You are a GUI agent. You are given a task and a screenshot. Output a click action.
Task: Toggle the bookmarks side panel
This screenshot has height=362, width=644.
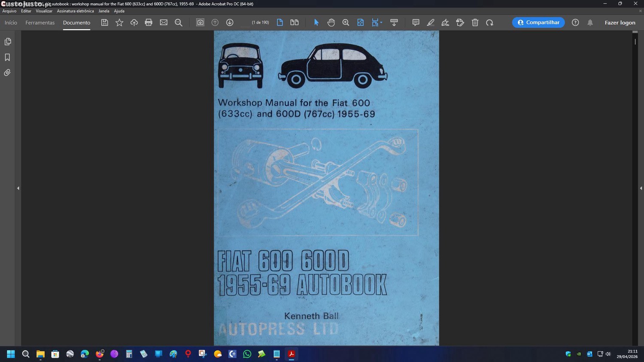7,58
